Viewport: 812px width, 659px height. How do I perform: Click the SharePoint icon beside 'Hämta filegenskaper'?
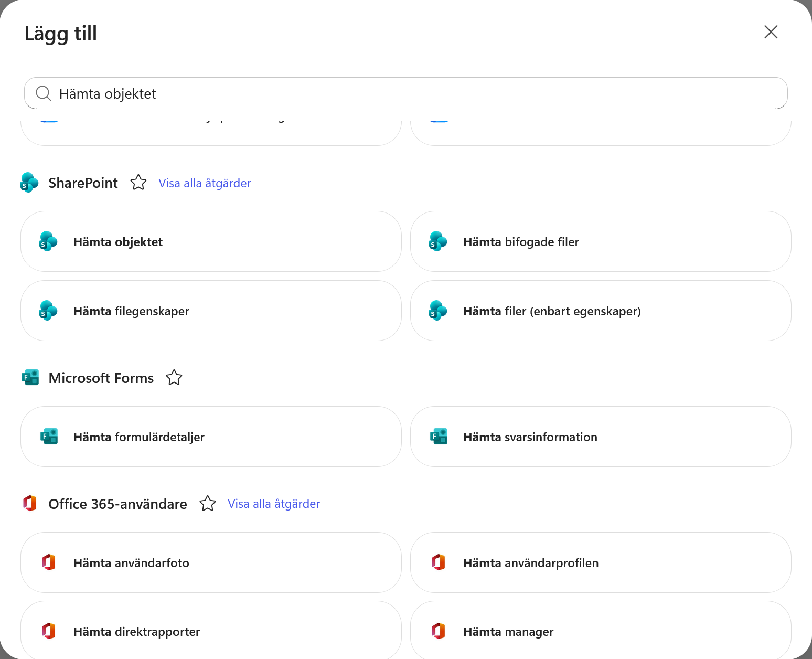[48, 311]
